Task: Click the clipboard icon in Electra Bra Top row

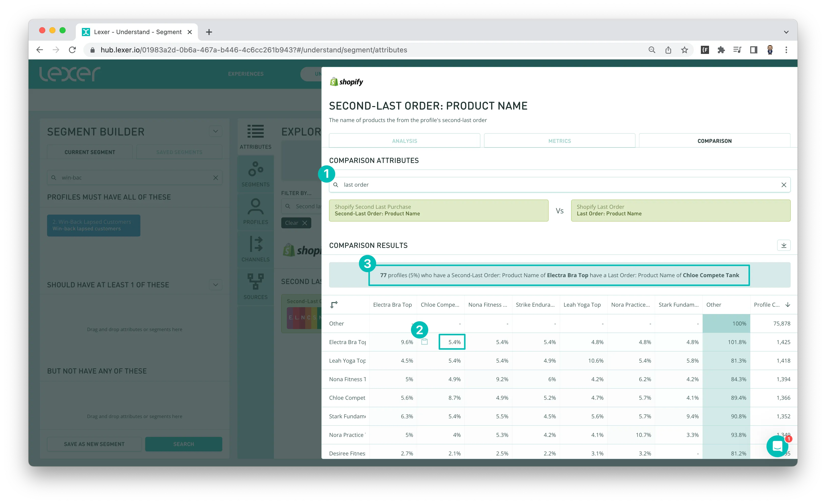Action: point(424,342)
